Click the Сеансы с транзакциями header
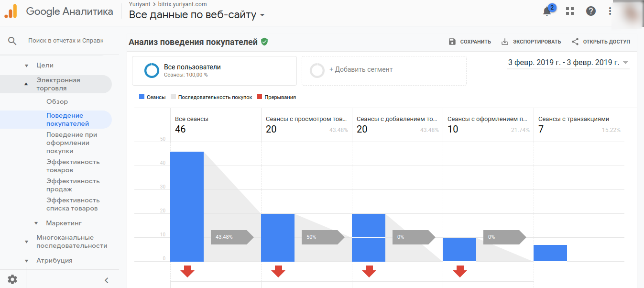Viewport: 644px width, 288px height. click(x=574, y=119)
